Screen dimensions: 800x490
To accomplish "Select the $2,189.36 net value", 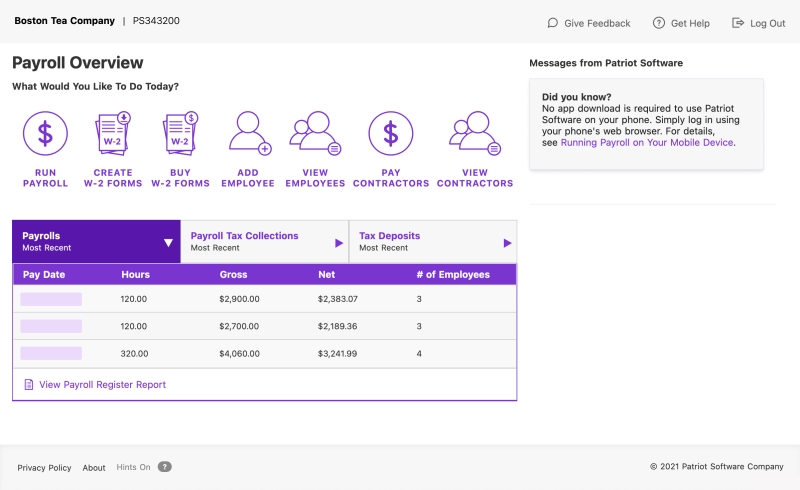I will click(x=337, y=326).
